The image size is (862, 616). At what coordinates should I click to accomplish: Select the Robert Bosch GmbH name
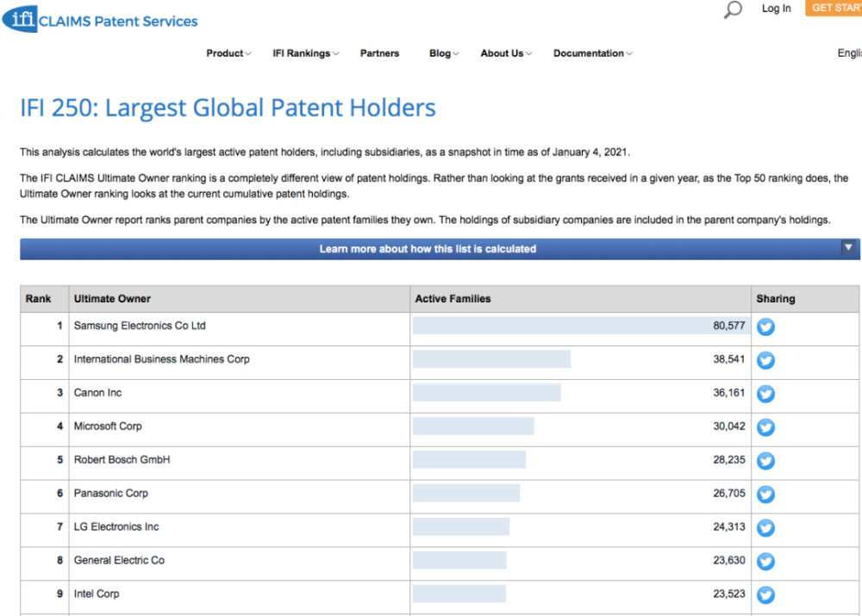[x=122, y=460]
